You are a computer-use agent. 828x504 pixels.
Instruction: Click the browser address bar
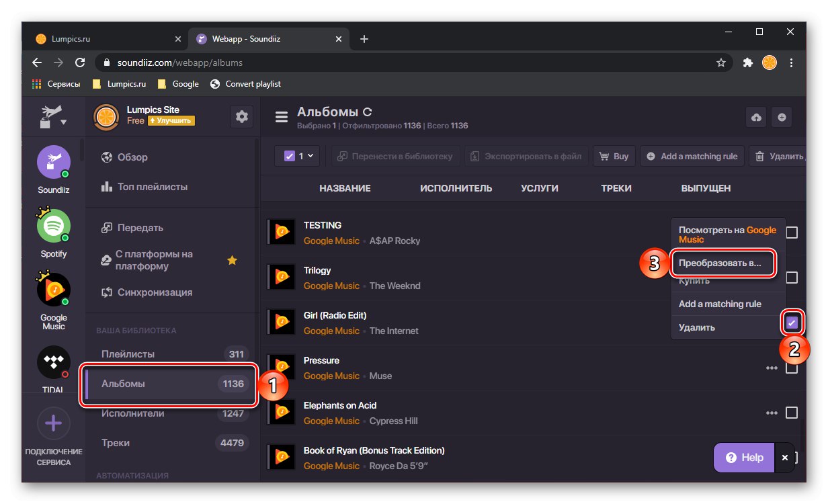(x=403, y=62)
